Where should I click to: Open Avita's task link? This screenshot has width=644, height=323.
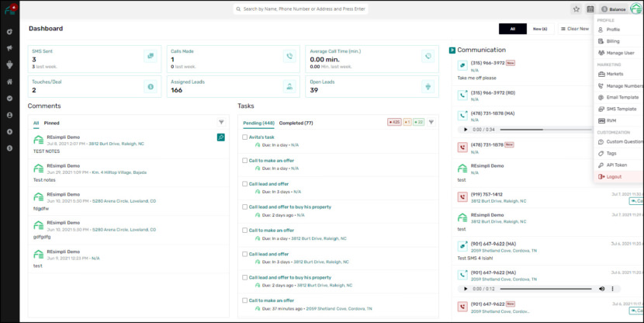pos(261,137)
